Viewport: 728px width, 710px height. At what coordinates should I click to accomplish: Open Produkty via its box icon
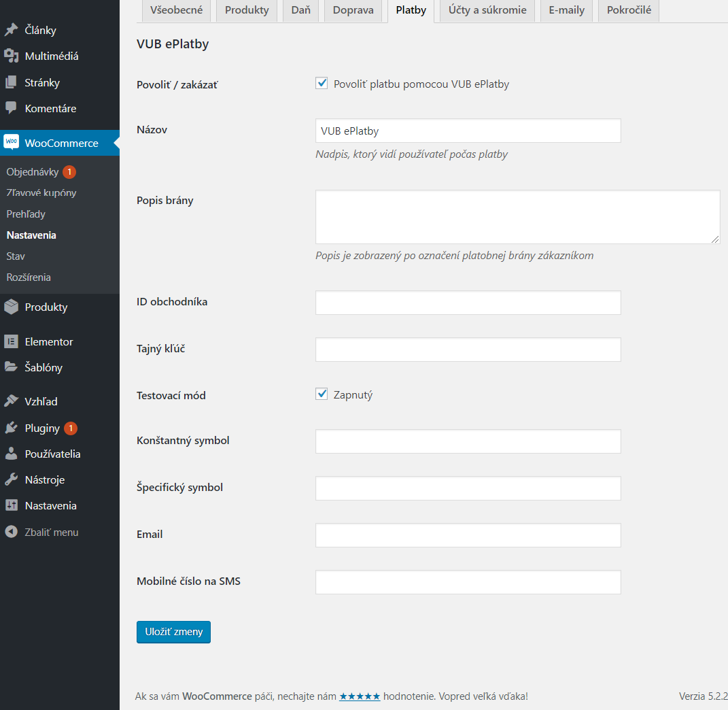(11, 307)
